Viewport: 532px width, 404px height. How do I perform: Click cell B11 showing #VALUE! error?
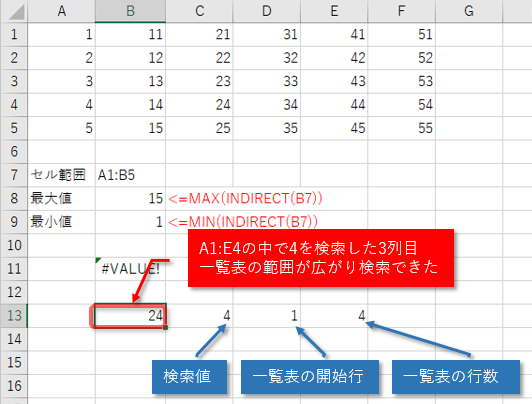pos(130,269)
